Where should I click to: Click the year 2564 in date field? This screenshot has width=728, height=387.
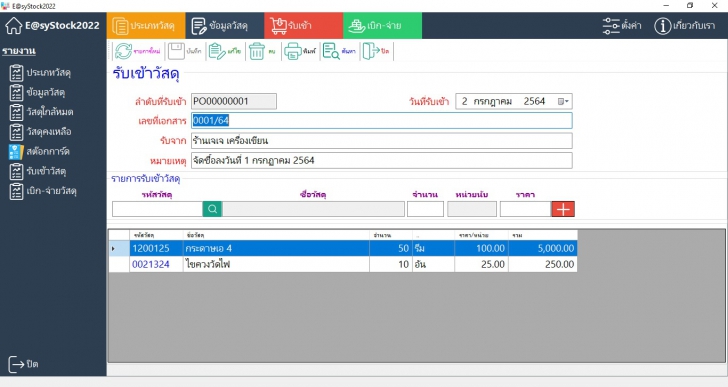[534, 101]
